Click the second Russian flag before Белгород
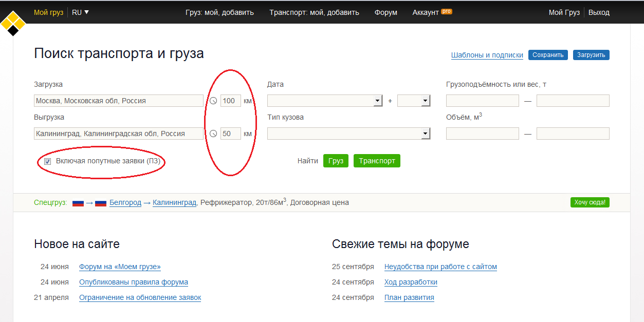This screenshot has width=644, height=322. coord(101,203)
